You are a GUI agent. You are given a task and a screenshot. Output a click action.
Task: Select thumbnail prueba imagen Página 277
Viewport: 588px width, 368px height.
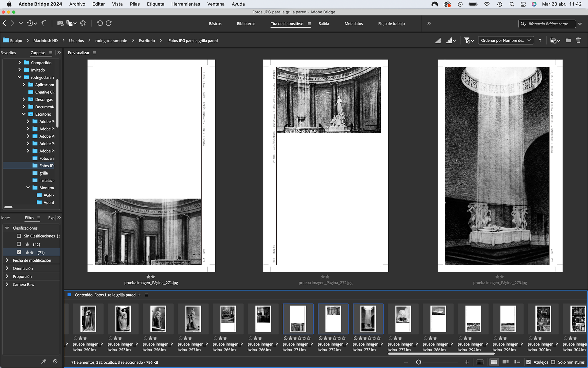pos(403,319)
